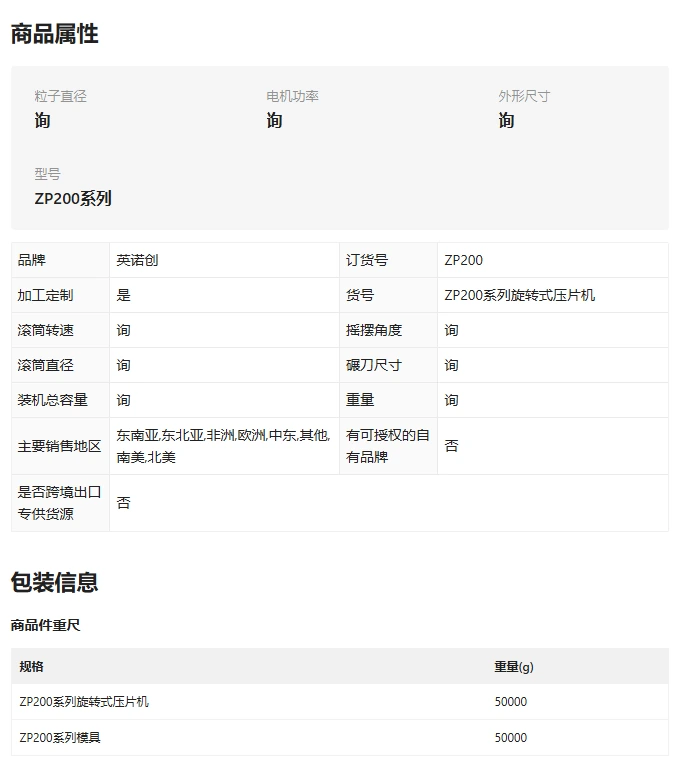Select ZP200系列旋转式压片机 in the 货号 row
The height and width of the screenshot is (783, 686).
click(x=519, y=295)
